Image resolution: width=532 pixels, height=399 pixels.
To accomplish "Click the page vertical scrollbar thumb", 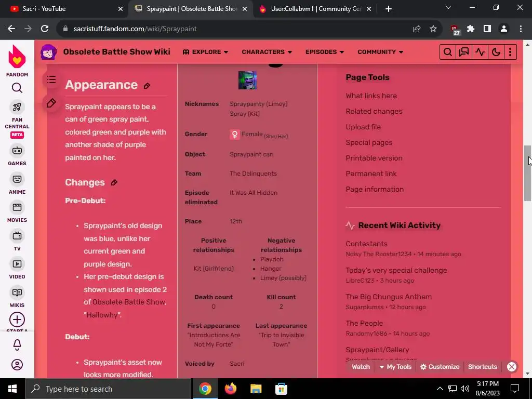I will pos(528,173).
